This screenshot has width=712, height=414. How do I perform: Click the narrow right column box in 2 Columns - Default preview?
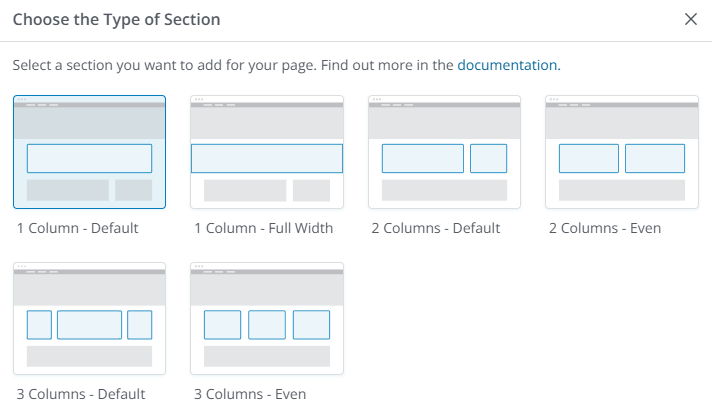488,158
